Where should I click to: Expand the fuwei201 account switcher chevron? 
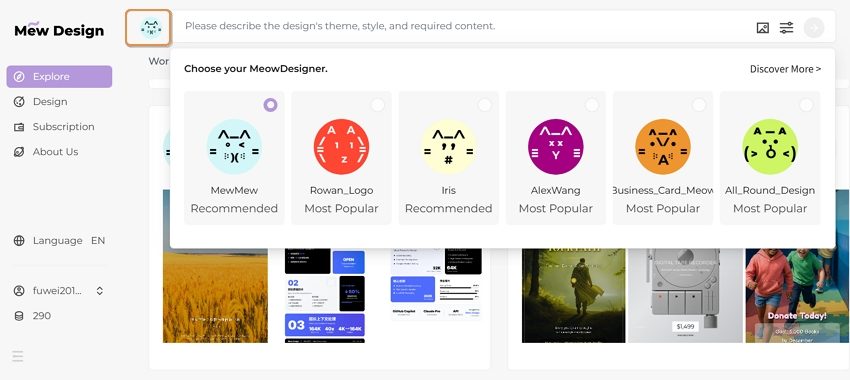tap(100, 291)
